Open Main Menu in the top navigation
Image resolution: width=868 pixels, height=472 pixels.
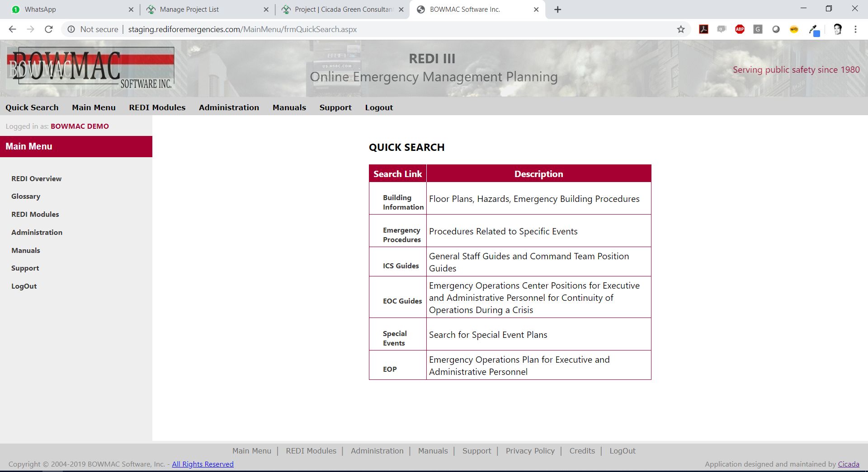coord(94,107)
